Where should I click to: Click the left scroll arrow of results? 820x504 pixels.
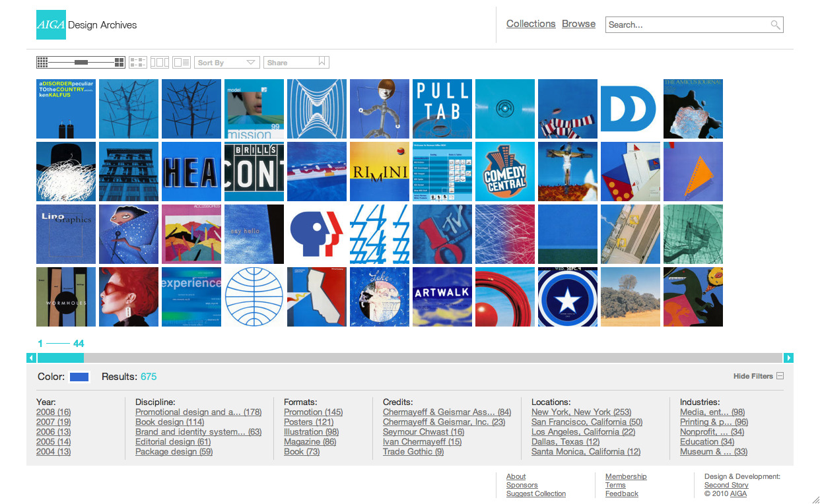tap(31, 358)
